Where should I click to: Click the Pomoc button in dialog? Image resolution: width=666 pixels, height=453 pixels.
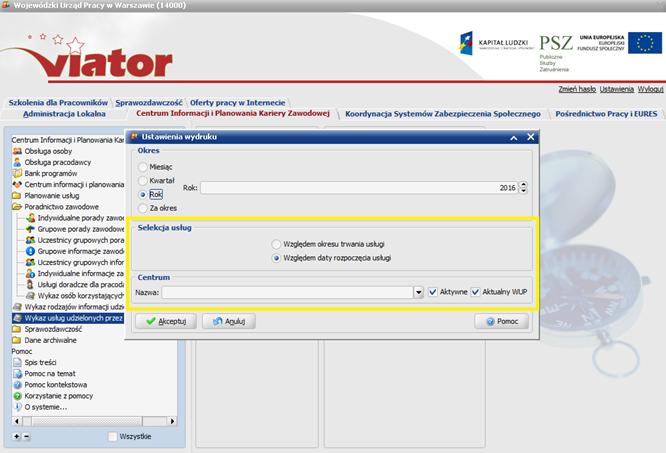[x=502, y=321]
